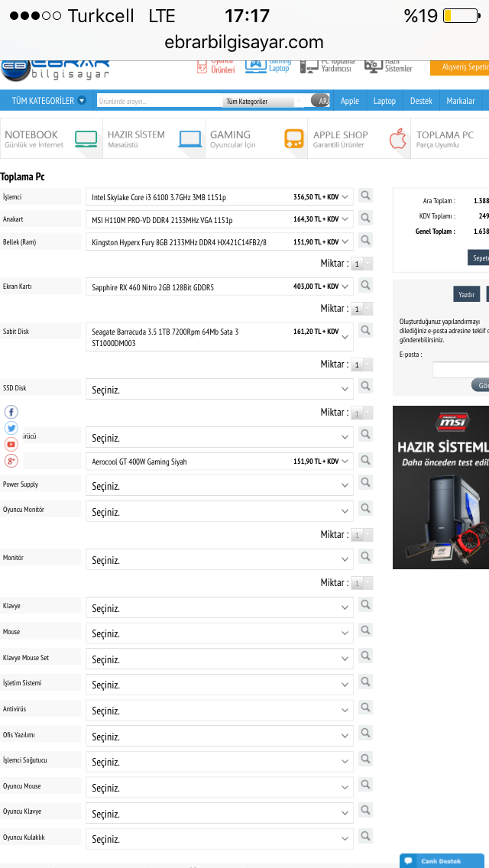Click magnifier for İşlemci Soğutucu row
Screen dimensions: 489x868
[365, 759]
